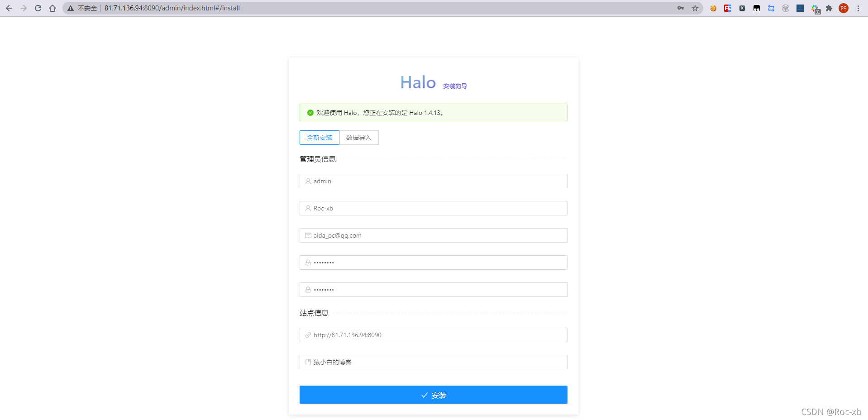
Task: Edit the site URL http://81.71.136.94:8090 field
Action: click(434, 335)
